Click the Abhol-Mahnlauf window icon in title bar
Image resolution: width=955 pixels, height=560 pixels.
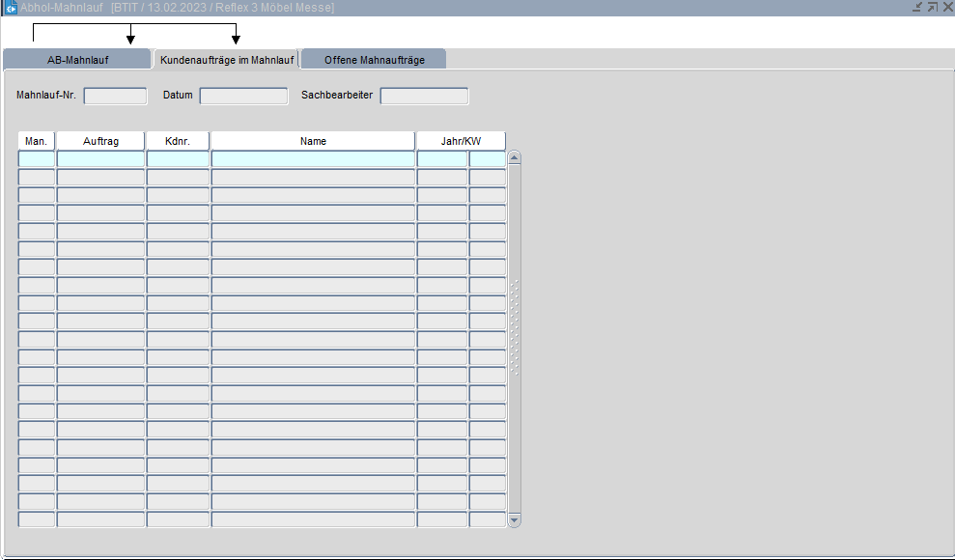click(11, 8)
